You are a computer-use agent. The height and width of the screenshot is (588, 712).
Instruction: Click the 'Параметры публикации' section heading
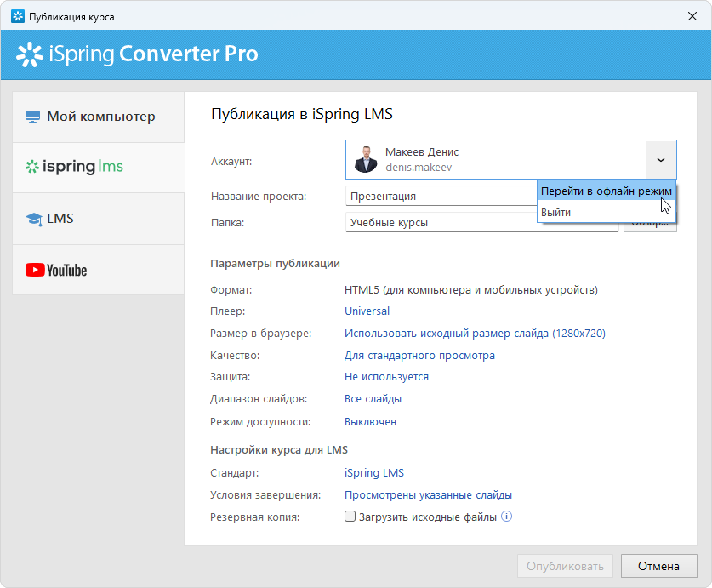point(275,263)
